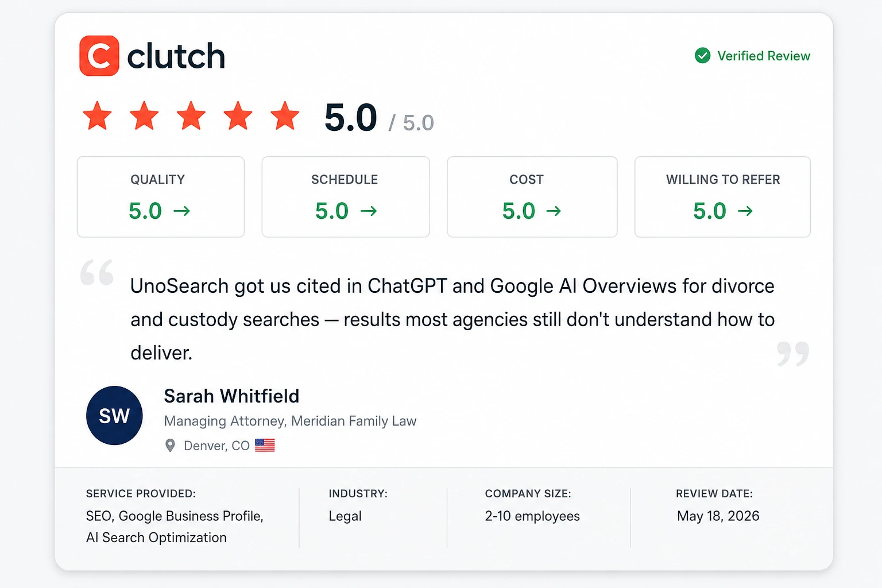This screenshot has height=588, width=882.
Task: Click the opening quotation mark icon
Action: tap(97, 272)
